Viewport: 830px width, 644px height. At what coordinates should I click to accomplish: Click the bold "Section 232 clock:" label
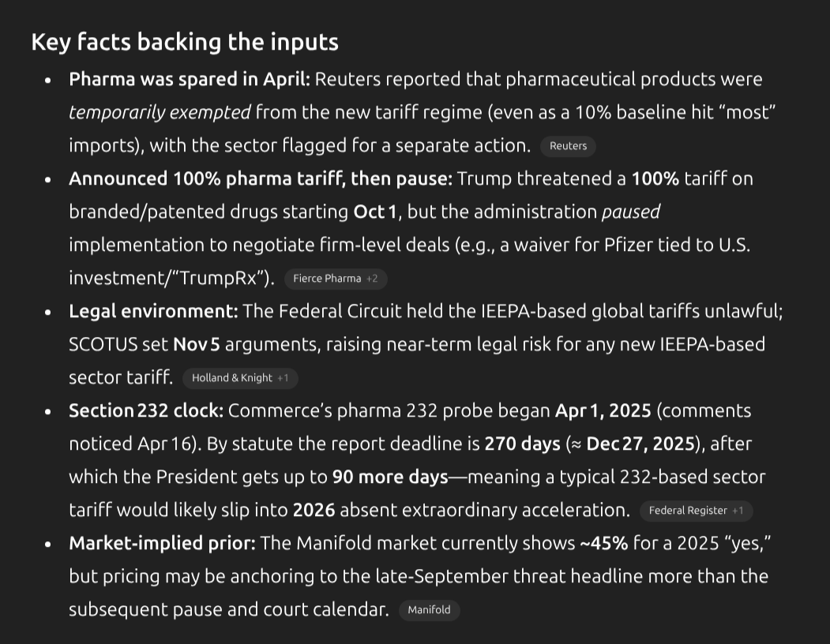click(x=147, y=411)
